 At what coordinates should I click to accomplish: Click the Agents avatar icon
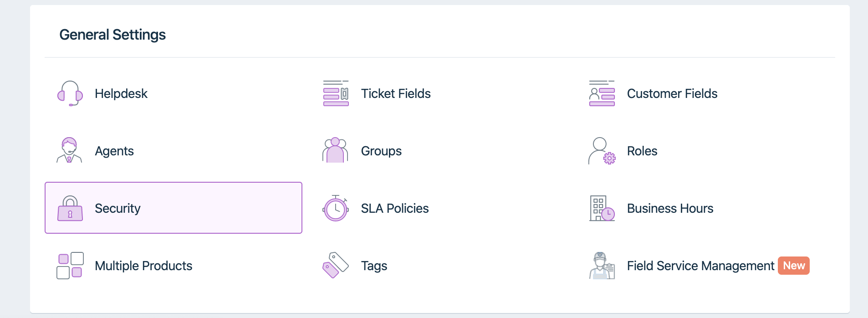pyautogui.click(x=69, y=150)
